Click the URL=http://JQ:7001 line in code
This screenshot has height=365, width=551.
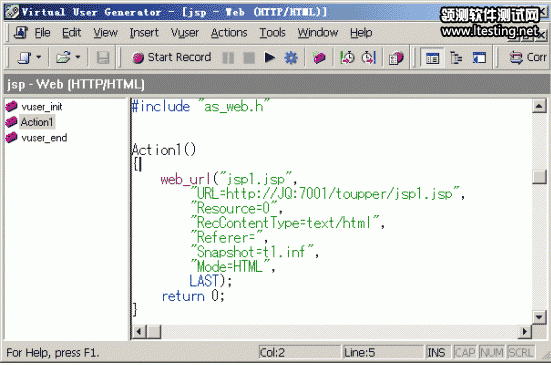pos(328,194)
